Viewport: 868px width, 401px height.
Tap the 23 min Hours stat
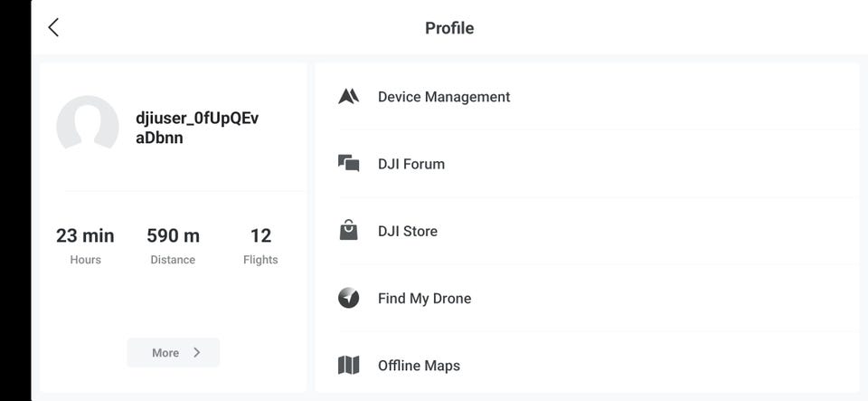point(85,236)
